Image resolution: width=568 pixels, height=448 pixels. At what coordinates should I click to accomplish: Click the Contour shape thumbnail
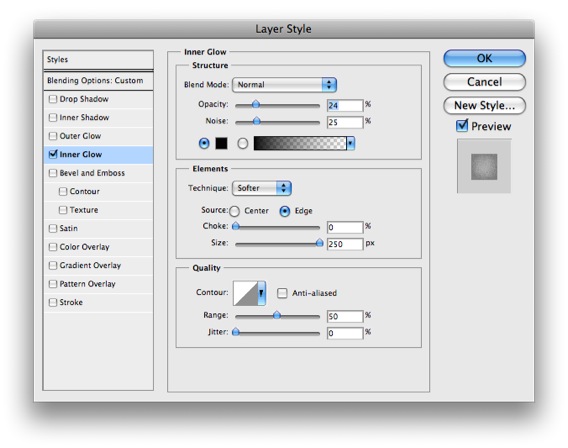(245, 293)
